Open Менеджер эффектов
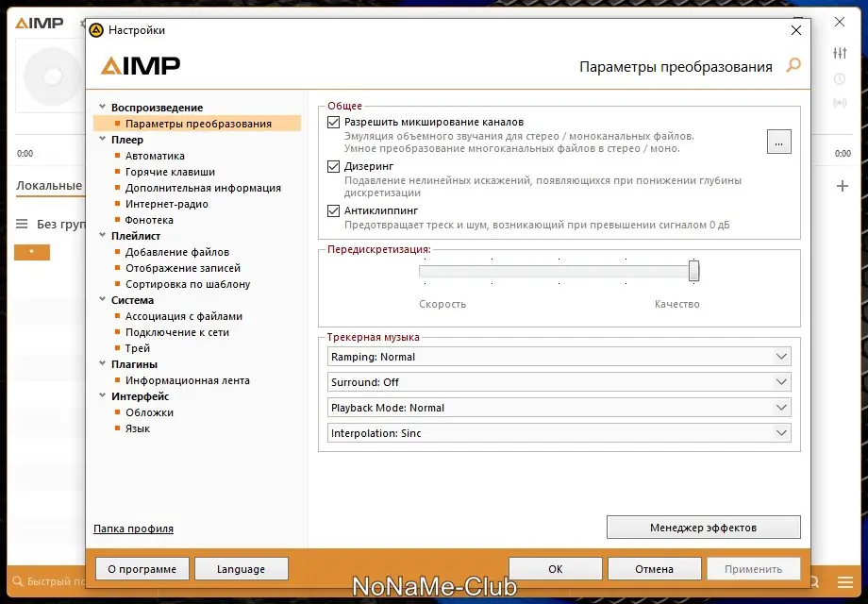The image size is (868, 604). point(704,527)
